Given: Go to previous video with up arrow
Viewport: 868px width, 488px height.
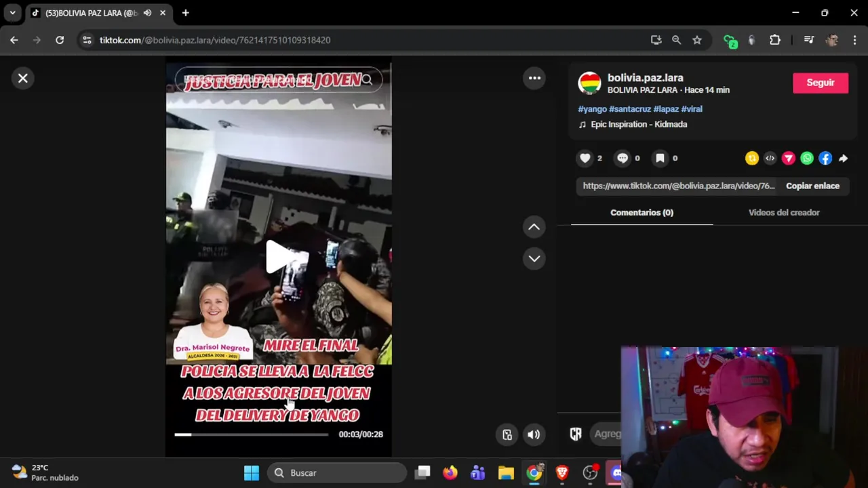Looking at the screenshot, I should click(534, 227).
